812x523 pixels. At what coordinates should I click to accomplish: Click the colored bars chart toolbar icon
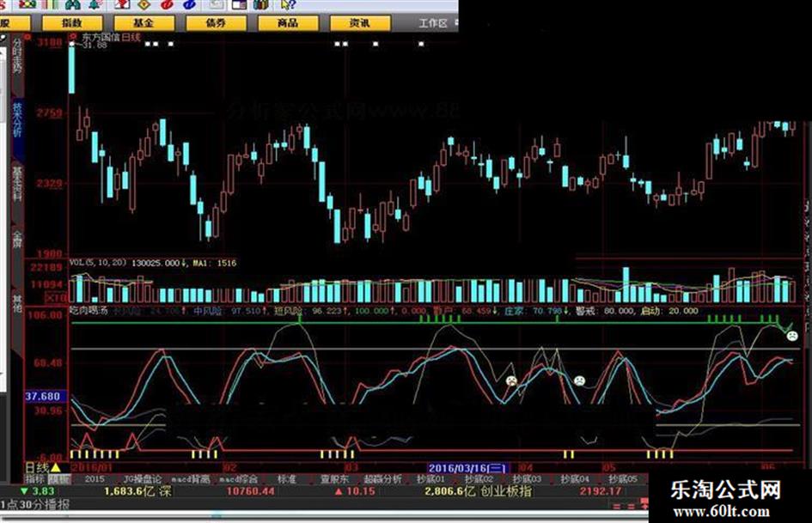[50, 4]
